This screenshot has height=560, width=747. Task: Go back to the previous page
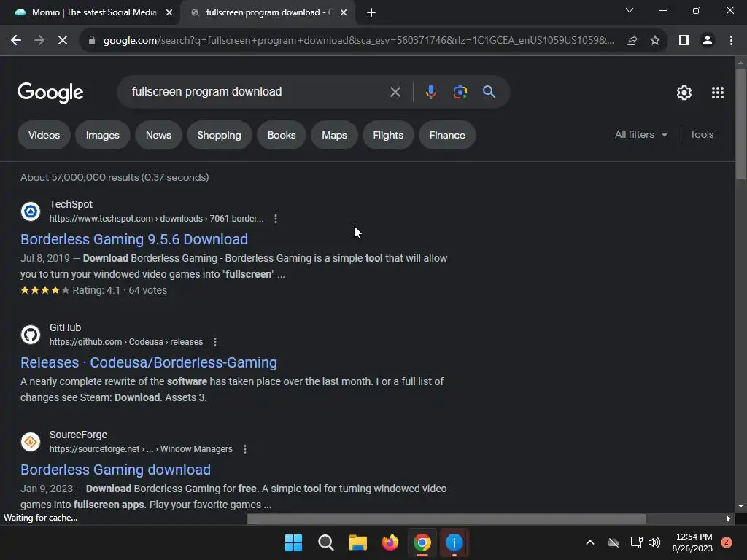point(16,41)
